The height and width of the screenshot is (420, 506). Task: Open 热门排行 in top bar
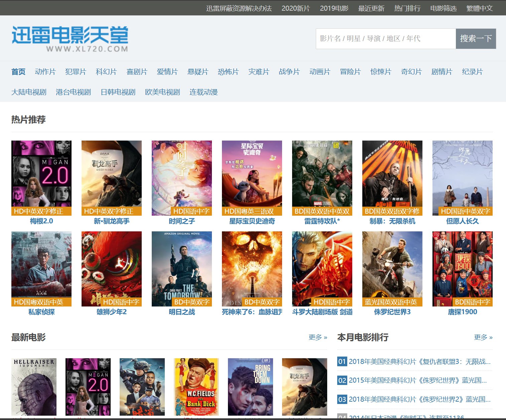407,8
